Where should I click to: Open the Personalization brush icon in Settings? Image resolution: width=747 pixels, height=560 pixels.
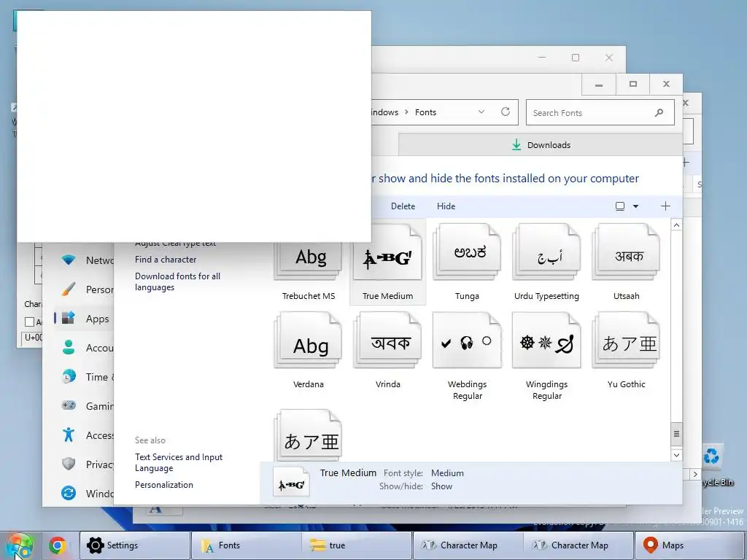coord(69,289)
